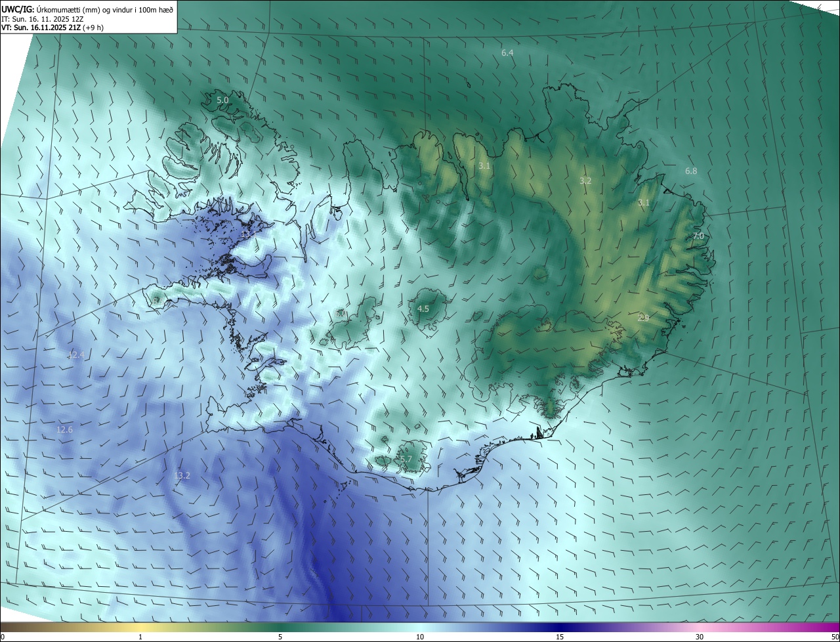This screenshot has width=840, height=642.
Task: Select the 2.9 value label
Action: [x=643, y=318]
